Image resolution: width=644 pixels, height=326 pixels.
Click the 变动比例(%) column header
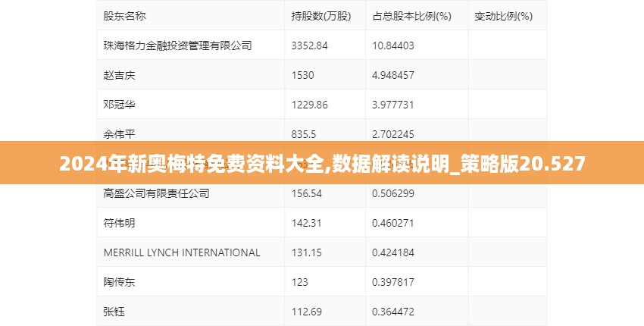coord(503,16)
